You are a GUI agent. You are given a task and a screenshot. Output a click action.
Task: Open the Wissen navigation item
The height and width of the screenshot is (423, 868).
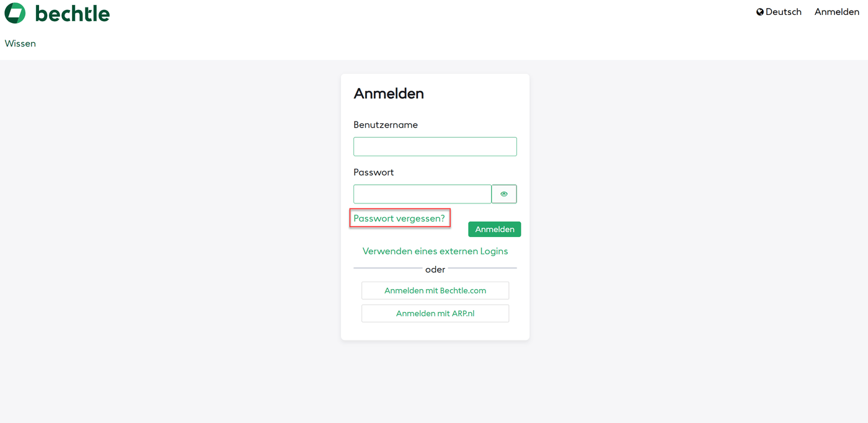click(x=20, y=43)
